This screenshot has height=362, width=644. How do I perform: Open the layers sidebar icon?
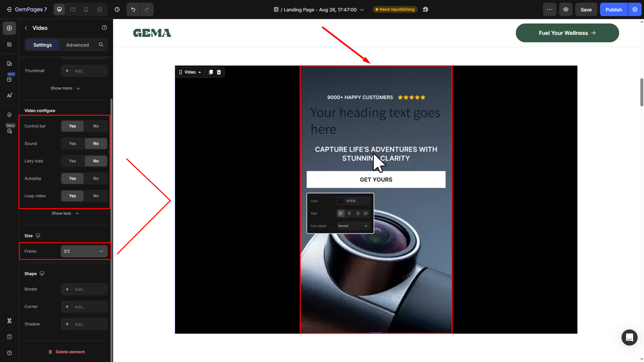click(x=9, y=115)
